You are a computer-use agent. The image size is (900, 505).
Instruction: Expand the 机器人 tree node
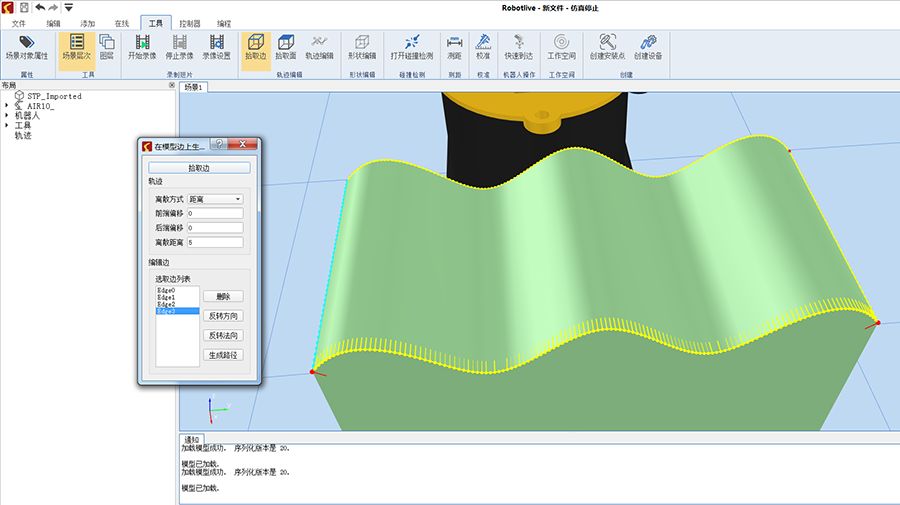[x=7, y=116]
